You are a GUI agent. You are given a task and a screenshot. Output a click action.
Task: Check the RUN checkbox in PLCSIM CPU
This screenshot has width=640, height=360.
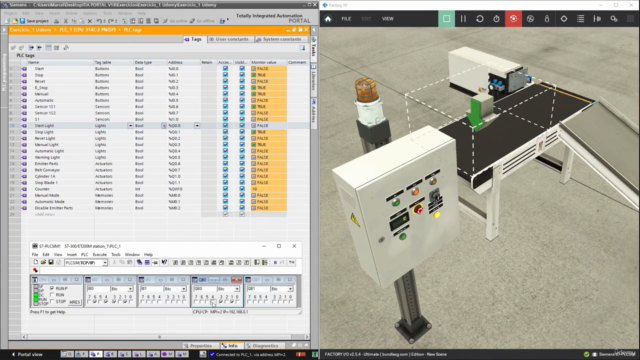pyautogui.click(x=52, y=295)
